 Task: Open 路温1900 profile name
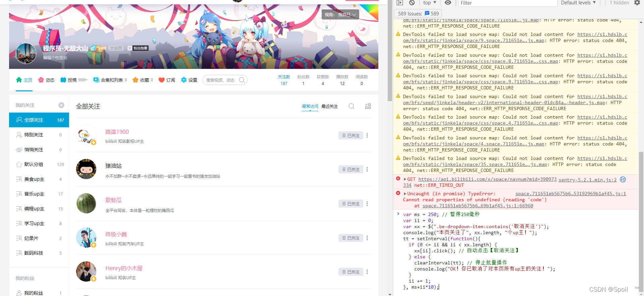point(117,132)
